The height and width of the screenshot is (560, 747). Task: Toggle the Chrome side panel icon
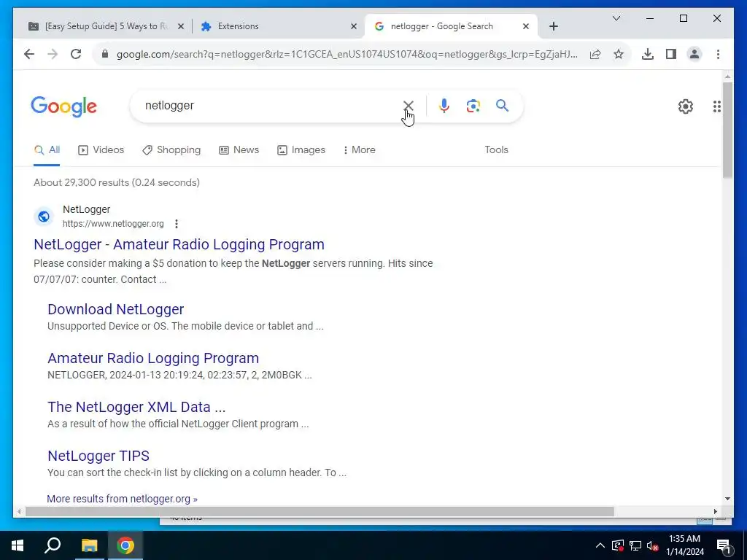pyautogui.click(x=671, y=54)
